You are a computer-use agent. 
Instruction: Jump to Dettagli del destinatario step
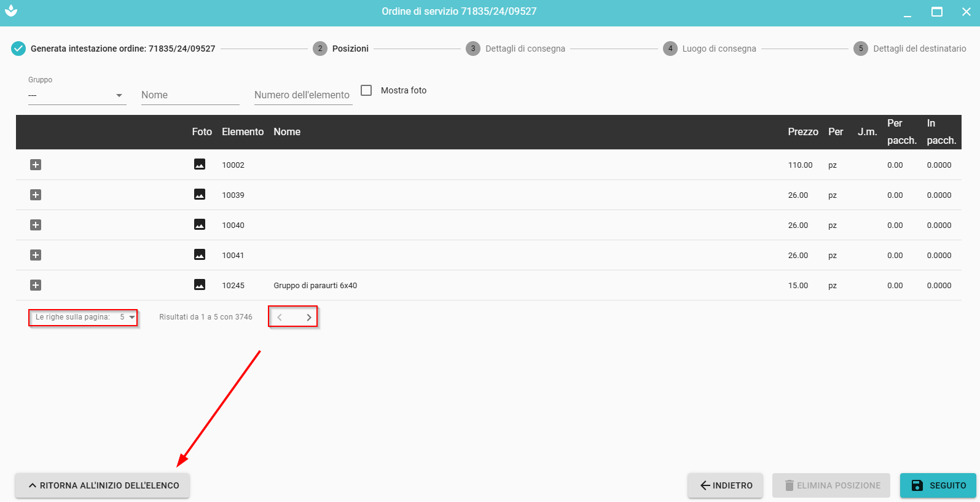pos(919,49)
